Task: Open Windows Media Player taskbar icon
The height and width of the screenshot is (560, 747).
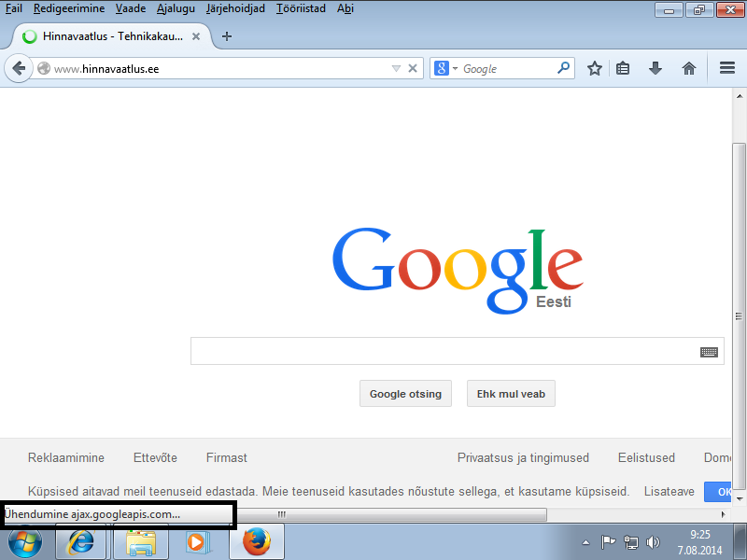Action: 196,542
